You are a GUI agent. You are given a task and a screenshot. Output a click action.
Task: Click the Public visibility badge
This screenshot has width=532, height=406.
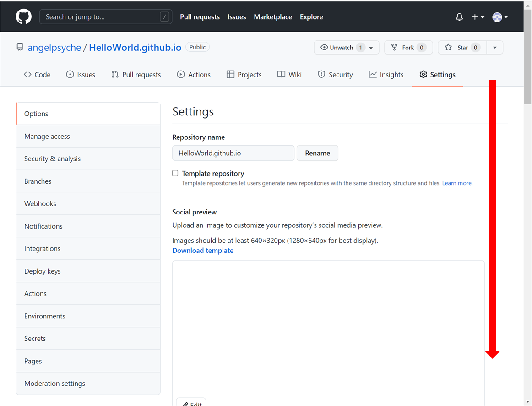pos(197,47)
